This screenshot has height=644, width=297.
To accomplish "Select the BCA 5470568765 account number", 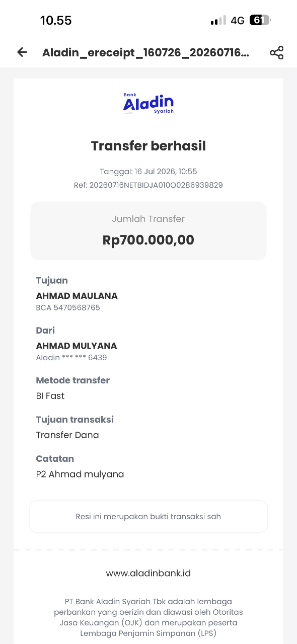I will (x=68, y=307).
